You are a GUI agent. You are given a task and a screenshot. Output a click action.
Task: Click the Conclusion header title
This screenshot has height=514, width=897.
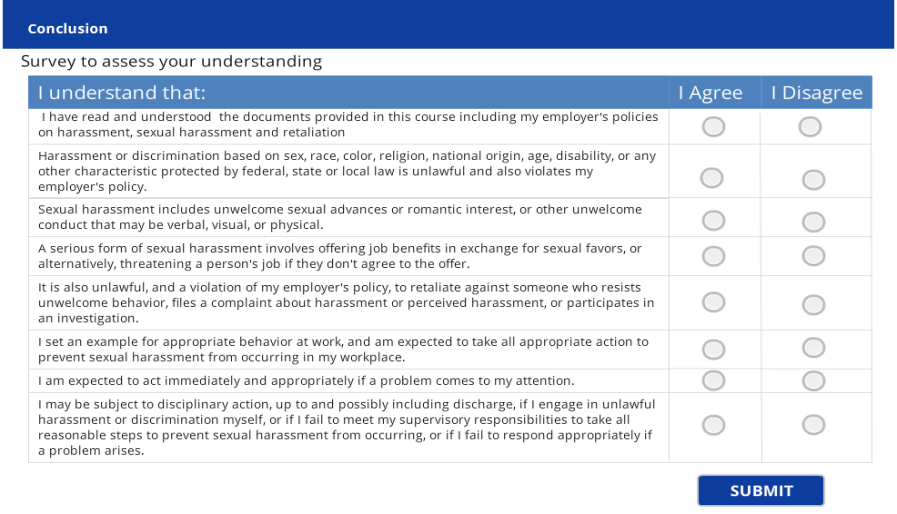click(x=68, y=29)
